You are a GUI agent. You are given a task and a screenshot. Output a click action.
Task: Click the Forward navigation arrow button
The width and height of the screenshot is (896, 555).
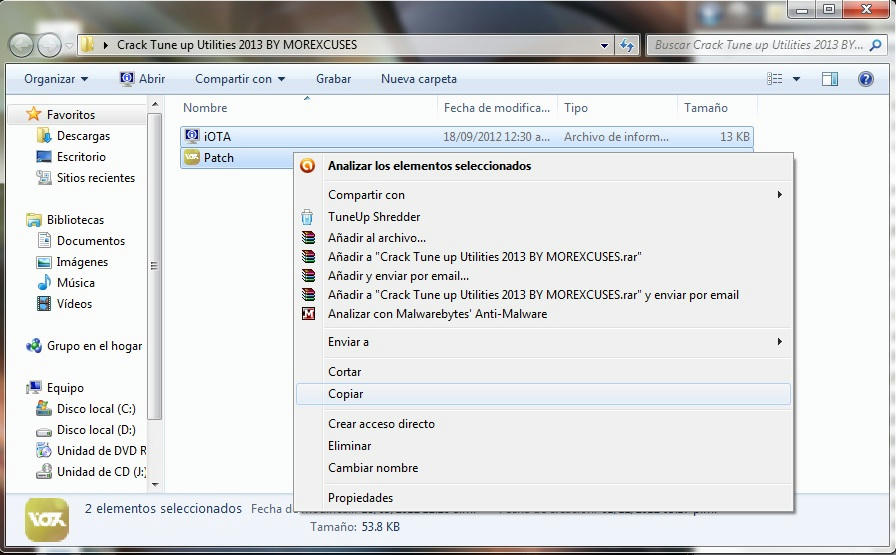(49, 45)
